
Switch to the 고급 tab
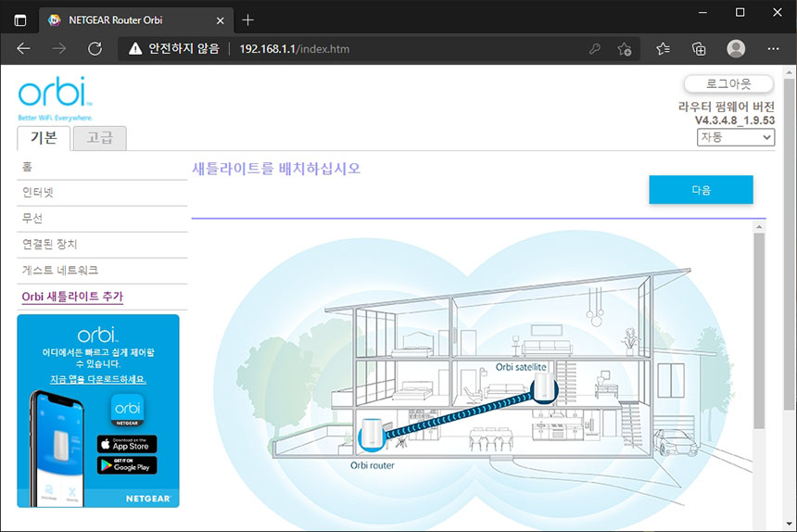pyautogui.click(x=100, y=138)
